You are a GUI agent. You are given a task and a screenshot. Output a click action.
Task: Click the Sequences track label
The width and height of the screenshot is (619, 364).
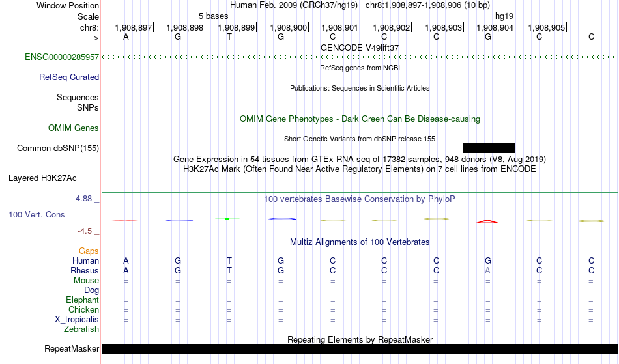coord(78,98)
